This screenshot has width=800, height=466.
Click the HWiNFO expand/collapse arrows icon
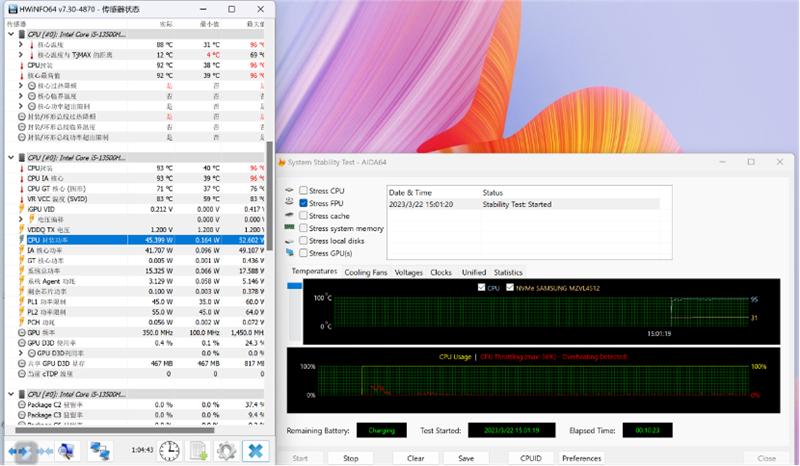coord(29,451)
